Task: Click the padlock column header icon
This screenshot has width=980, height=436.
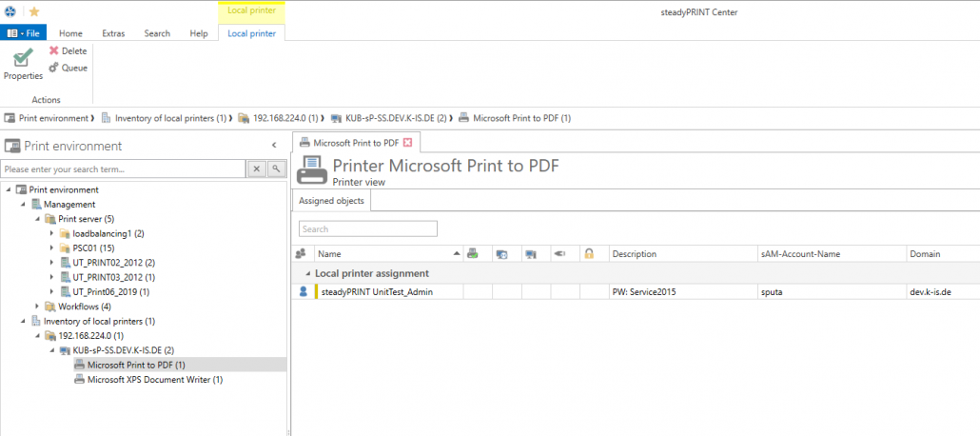Action: (x=588, y=254)
